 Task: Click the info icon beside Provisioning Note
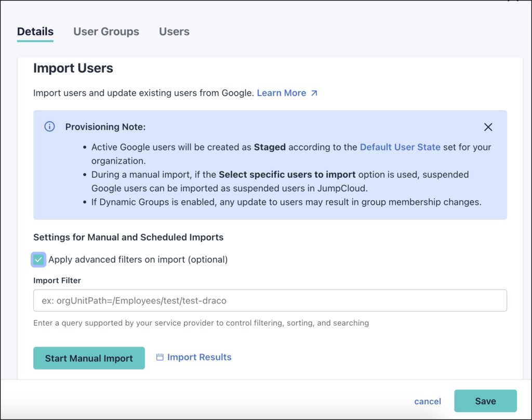(49, 126)
